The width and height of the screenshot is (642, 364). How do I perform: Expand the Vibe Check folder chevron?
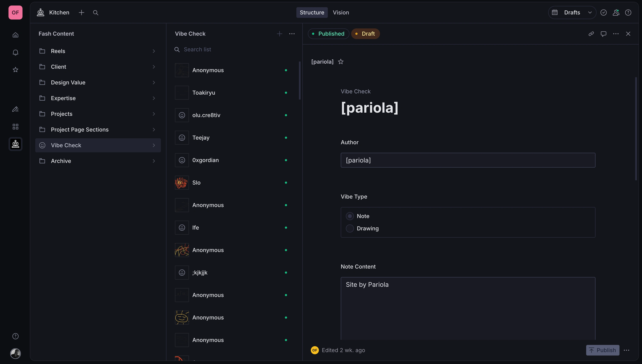(154, 145)
